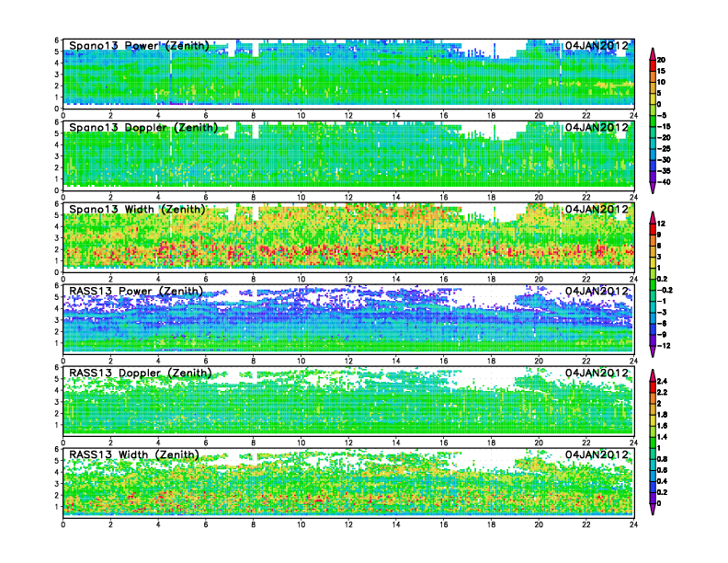The width and height of the screenshot is (728, 563).
Task: Click the 04JAN2012 date in RASS13 Power panel
Action: click(597, 291)
